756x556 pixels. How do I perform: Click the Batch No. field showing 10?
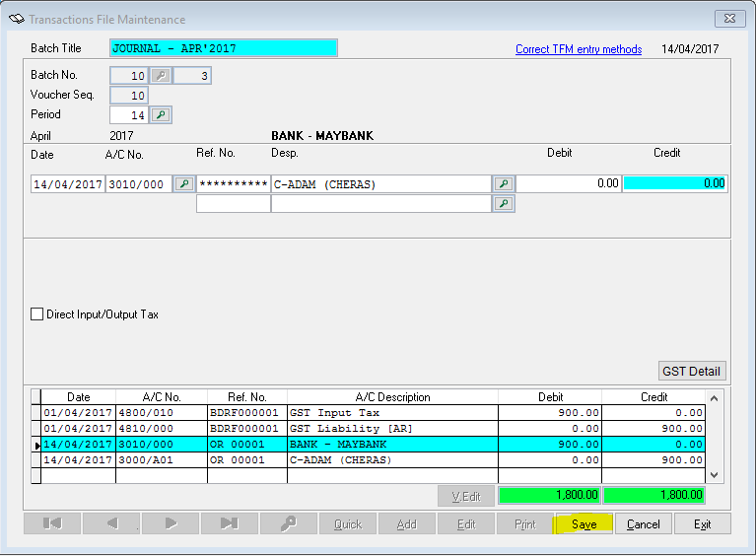click(x=129, y=76)
